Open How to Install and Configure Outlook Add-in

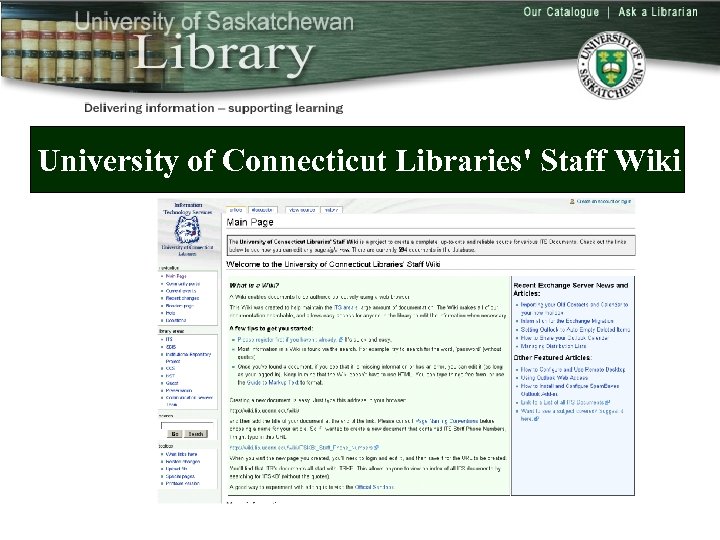coord(569,390)
